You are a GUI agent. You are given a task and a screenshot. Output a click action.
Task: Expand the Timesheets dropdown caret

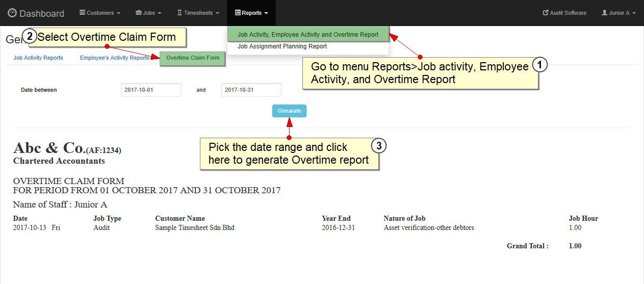pos(218,13)
